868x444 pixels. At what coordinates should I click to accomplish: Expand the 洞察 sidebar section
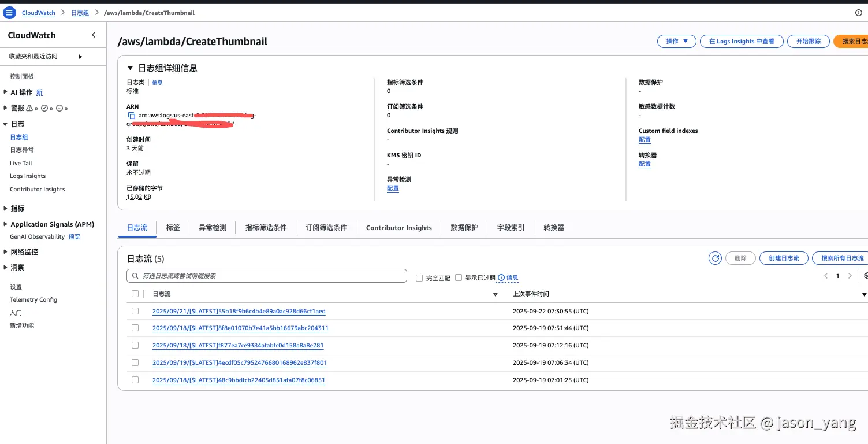tap(6, 268)
